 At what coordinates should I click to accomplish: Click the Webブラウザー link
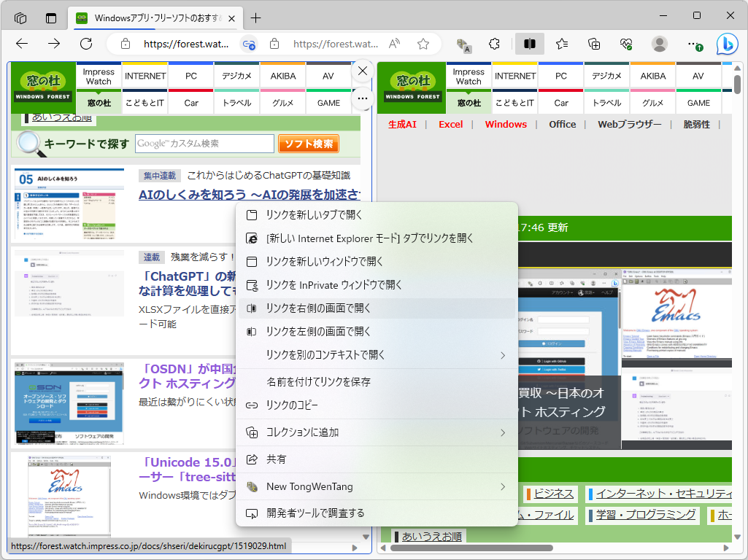(629, 125)
